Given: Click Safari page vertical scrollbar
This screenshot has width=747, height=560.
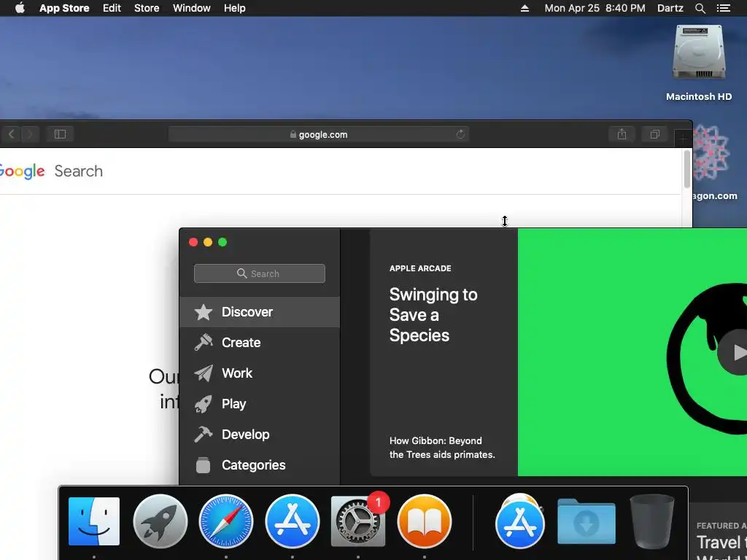Looking at the screenshot, I should point(687,169).
